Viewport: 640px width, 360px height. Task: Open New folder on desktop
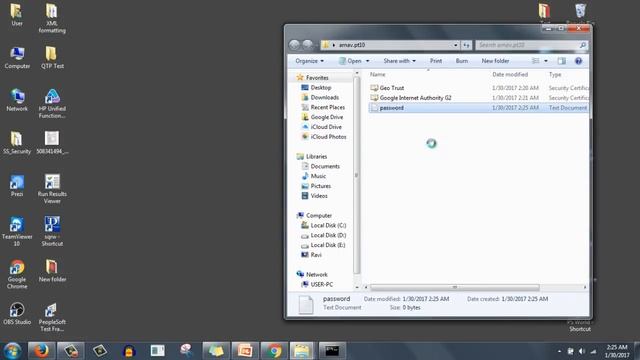click(52, 271)
